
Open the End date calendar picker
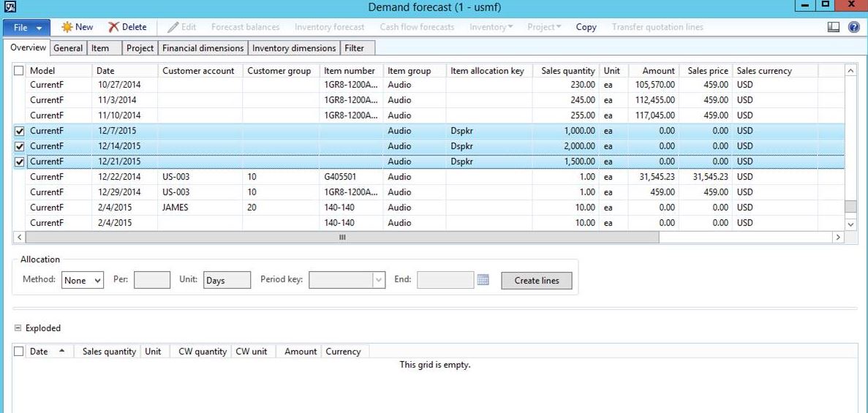coord(483,280)
